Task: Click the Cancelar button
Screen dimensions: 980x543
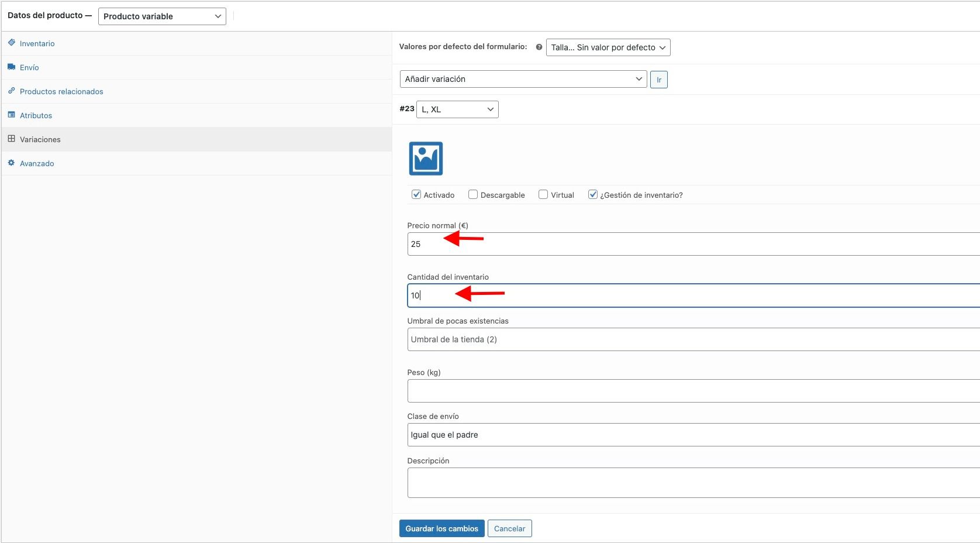Action: (510, 528)
